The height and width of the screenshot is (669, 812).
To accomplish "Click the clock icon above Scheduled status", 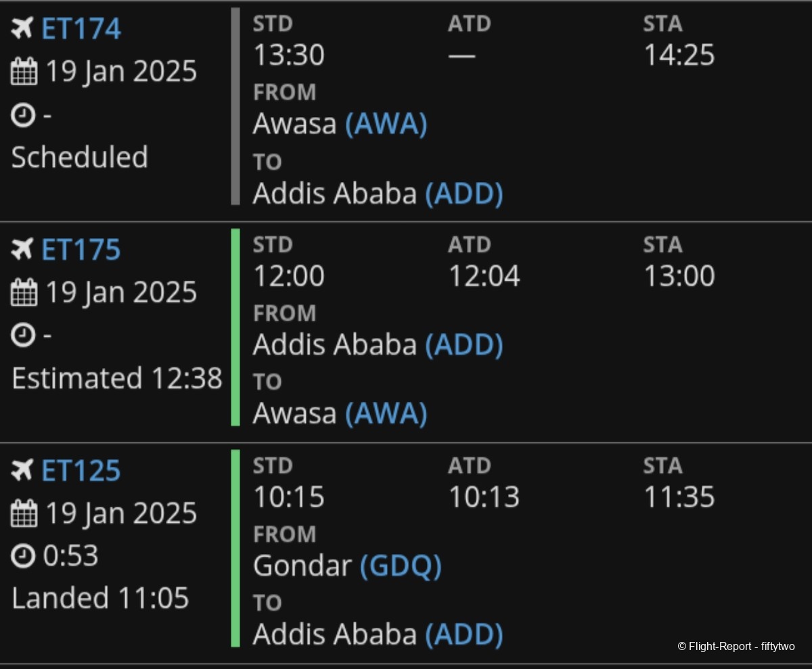I will [23, 115].
